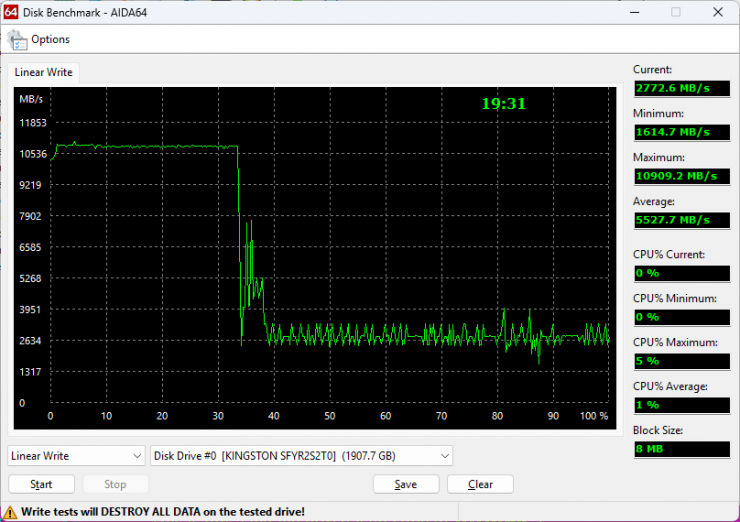Click the CPU% Maximum 5 % value
Viewport: 740px width, 522px height.
(x=682, y=361)
